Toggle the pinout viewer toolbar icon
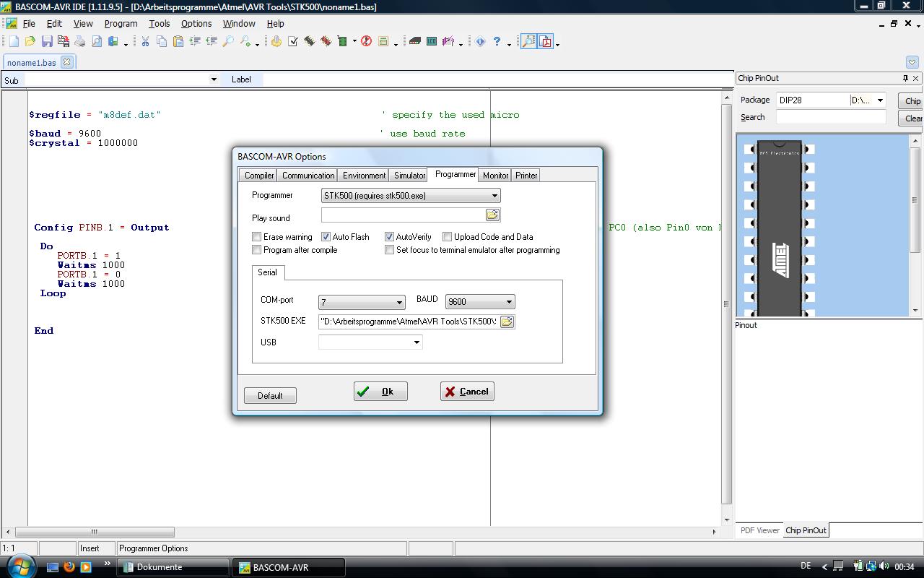The width and height of the screenshot is (924, 578). pyautogui.click(x=528, y=42)
